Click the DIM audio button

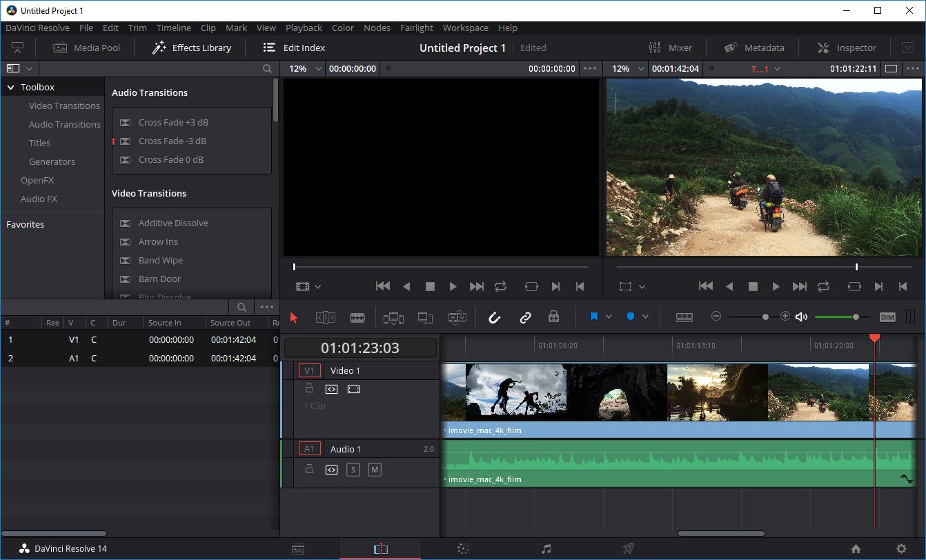pos(887,317)
